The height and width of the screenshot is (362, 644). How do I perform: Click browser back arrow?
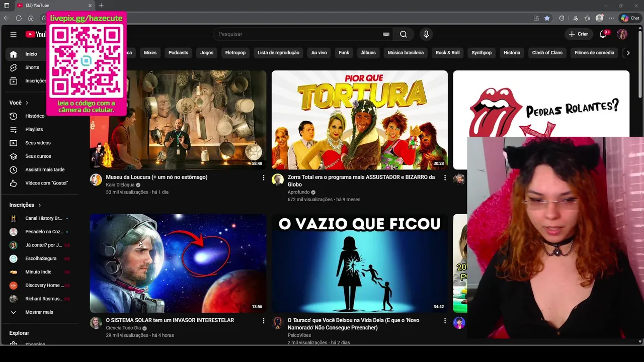(7, 18)
